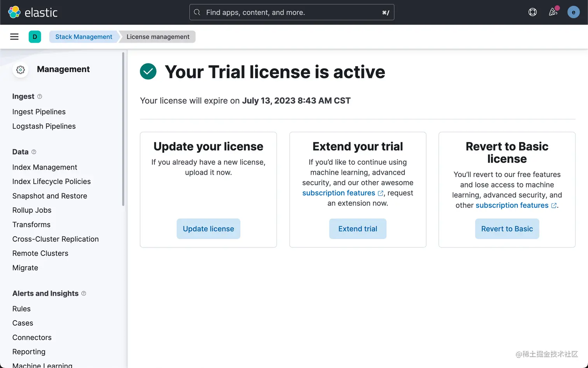Click the Data section heading

click(20, 152)
